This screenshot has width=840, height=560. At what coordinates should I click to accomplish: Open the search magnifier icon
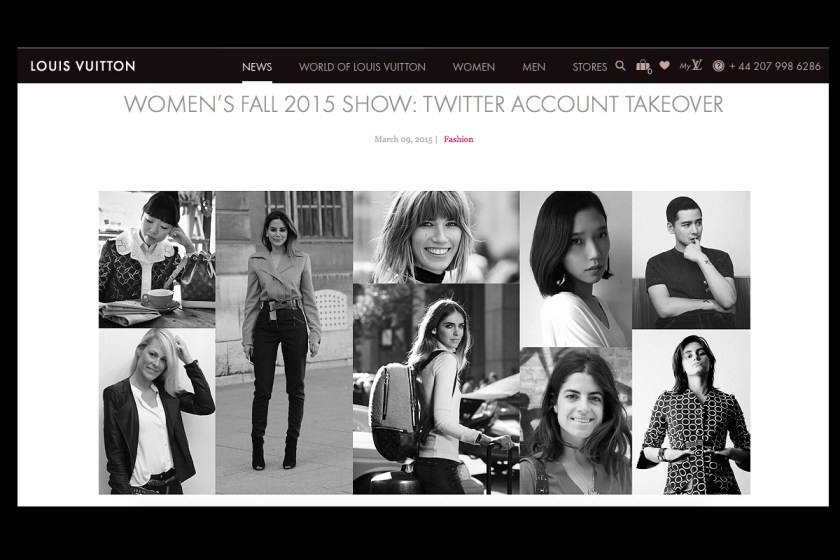(x=620, y=66)
